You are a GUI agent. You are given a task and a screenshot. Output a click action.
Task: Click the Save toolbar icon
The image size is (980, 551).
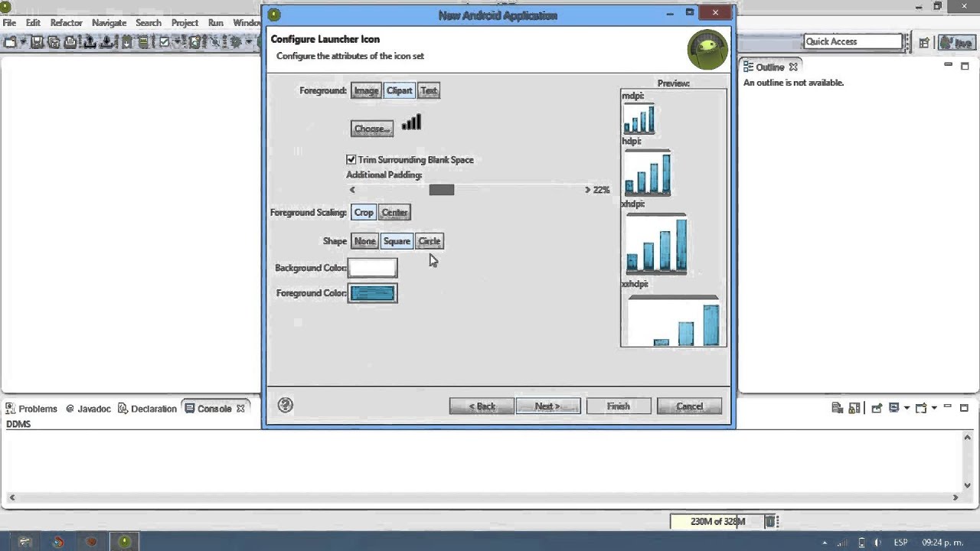click(37, 42)
